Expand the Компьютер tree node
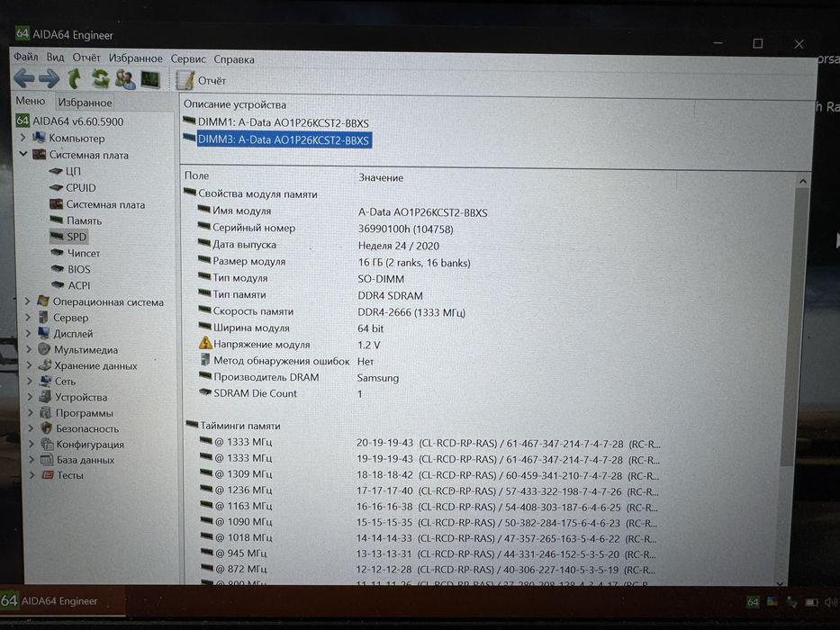The image size is (840, 630). tap(23, 138)
